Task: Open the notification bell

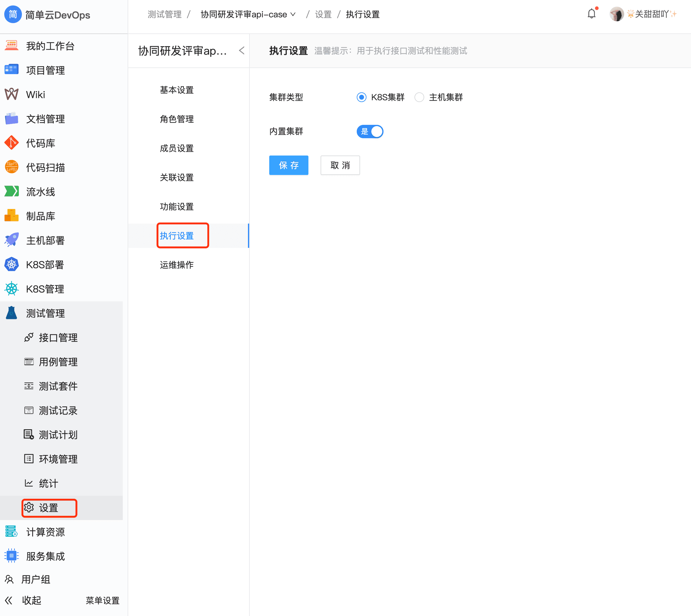Action: pos(591,14)
